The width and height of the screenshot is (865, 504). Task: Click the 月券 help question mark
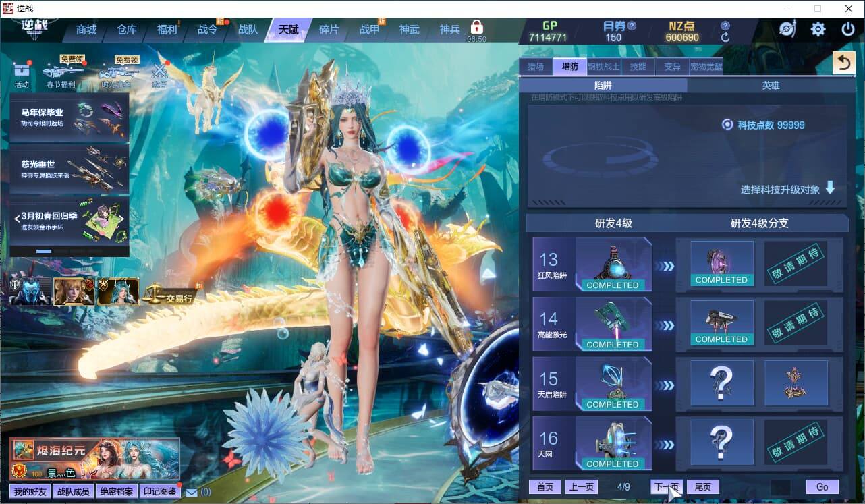[x=632, y=26]
